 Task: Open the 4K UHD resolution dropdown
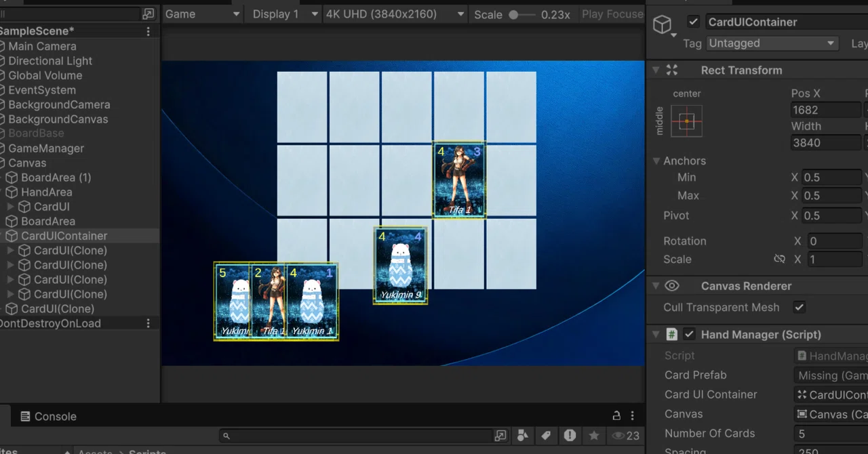coord(395,14)
